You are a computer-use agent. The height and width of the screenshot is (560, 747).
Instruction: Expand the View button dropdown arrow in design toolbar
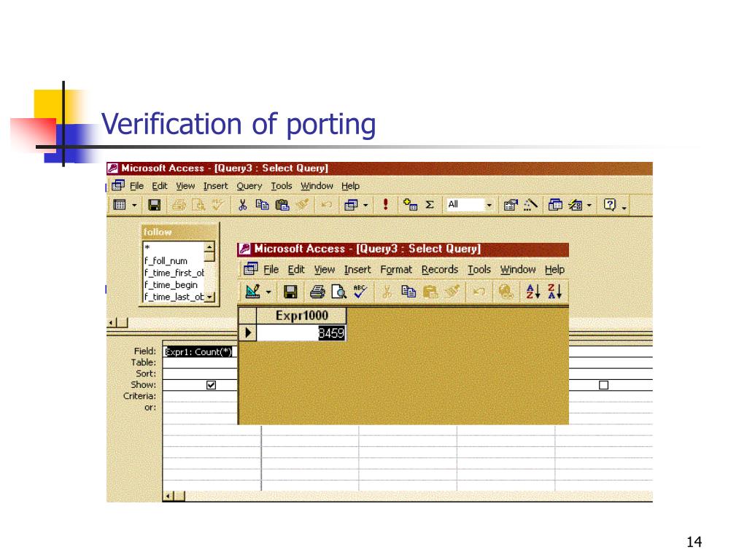pyautogui.click(x=134, y=205)
